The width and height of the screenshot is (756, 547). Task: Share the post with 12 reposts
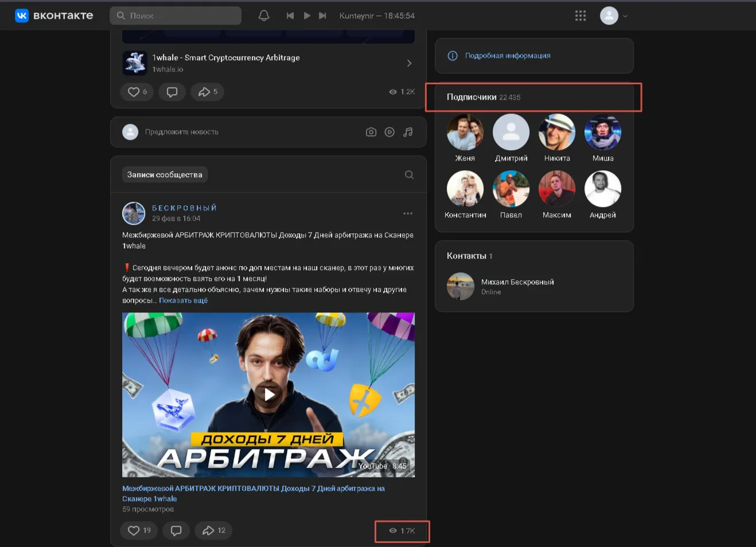click(213, 530)
